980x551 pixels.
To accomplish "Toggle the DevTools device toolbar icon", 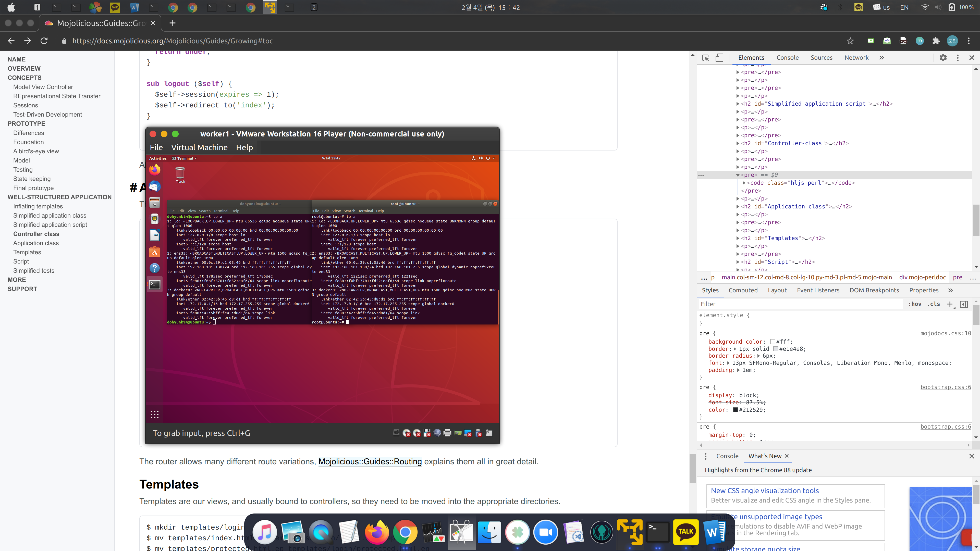I will (x=719, y=58).
